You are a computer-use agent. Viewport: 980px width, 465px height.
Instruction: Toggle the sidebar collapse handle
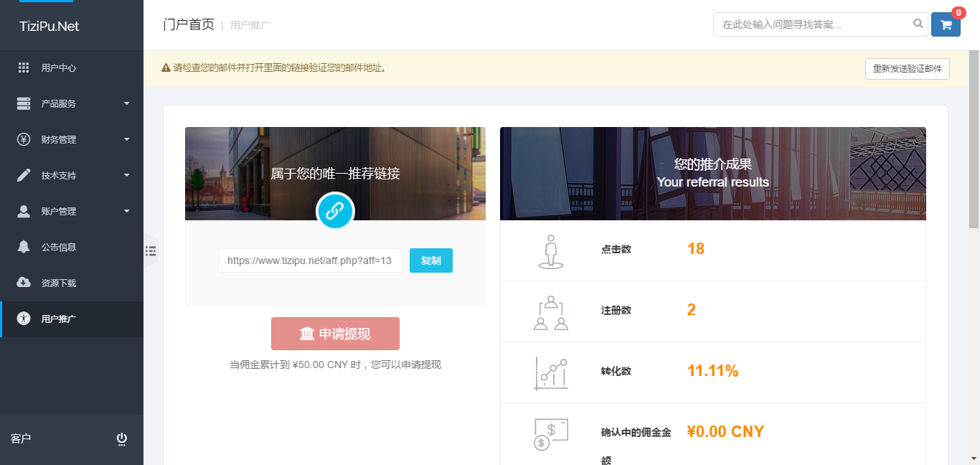click(x=151, y=251)
